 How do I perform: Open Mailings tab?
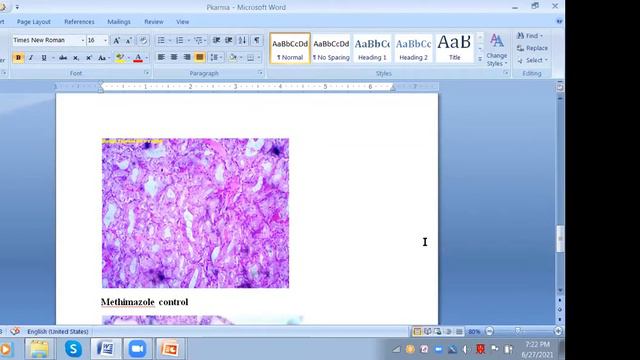point(119,22)
